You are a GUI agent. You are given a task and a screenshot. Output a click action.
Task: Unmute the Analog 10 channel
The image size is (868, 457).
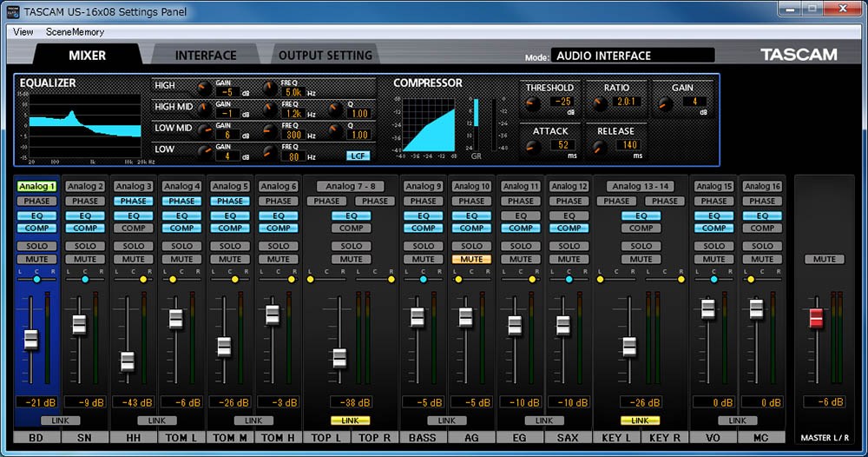(472, 259)
